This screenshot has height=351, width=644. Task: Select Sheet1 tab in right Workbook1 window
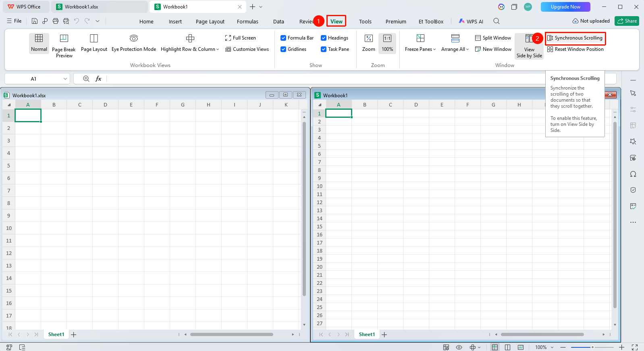(367, 334)
